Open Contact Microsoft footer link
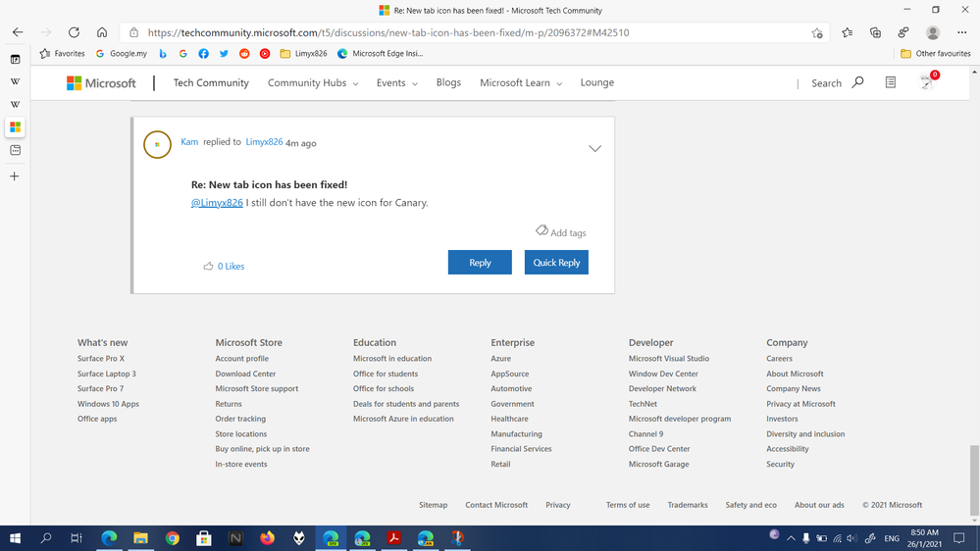980x551 pixels. [x=496, y=505]
